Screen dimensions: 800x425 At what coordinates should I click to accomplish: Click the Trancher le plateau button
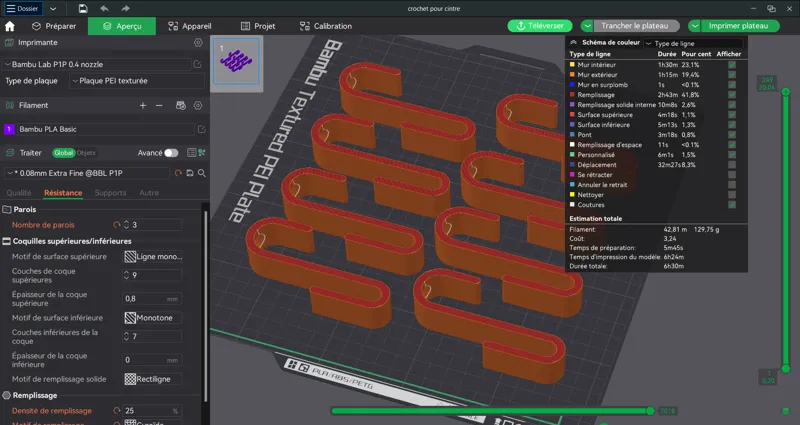634,26
